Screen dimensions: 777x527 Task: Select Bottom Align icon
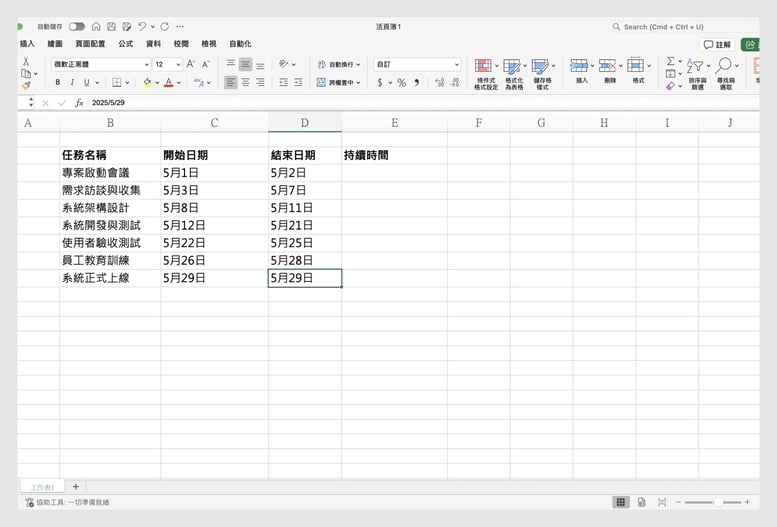pos(260,64)
